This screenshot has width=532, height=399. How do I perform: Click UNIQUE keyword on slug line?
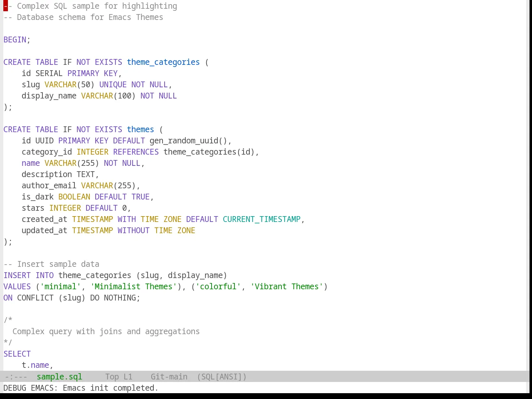coord(113,84)
